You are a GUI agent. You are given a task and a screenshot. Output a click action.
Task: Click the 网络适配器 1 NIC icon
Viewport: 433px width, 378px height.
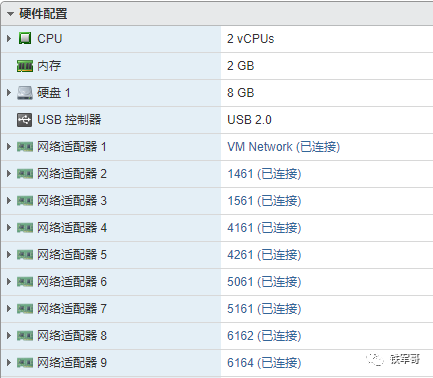25,147
